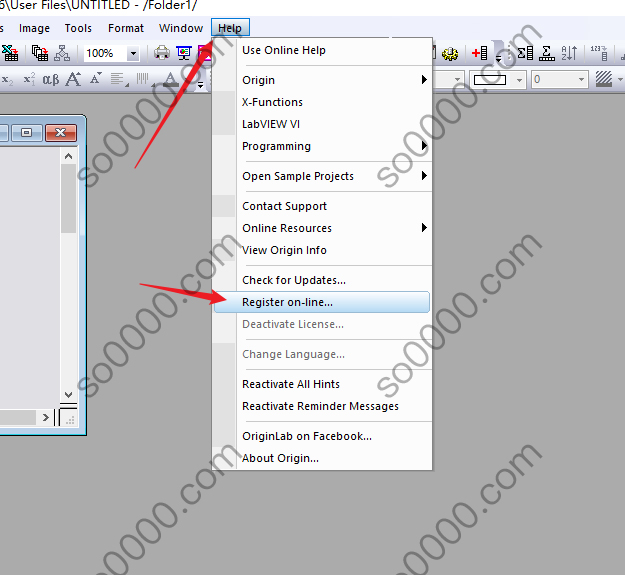Expand the Origin submenu in Help
Viewport: 625px width, 575px height.
[x=334, y=80]
